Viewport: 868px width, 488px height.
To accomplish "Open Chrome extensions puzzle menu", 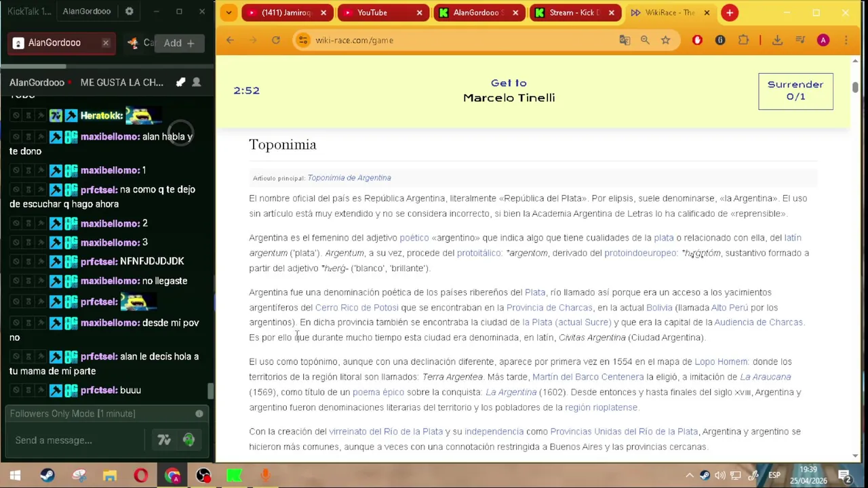I will (x=743, y=40).
